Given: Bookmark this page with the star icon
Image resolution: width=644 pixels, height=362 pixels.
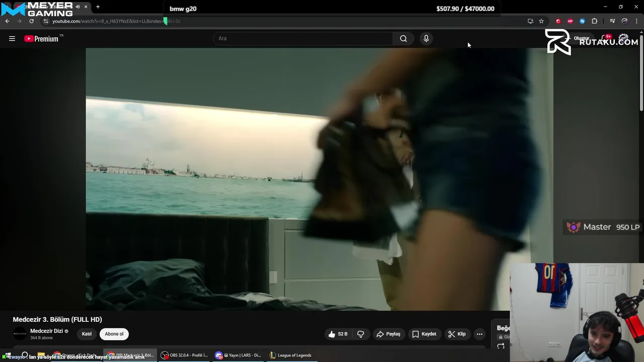Looking at the screenshot, I should click(x=541, y=21).
